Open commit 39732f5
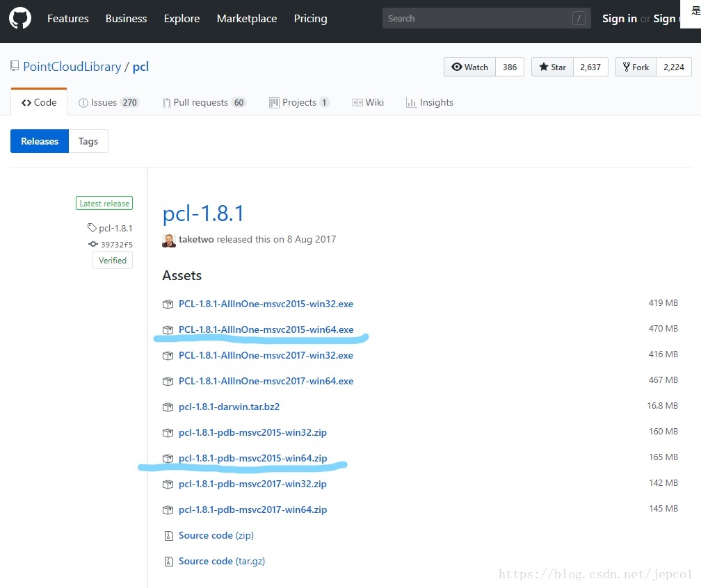Image resolution: width=701 pixels, height=588 pixels. (117, 245)
